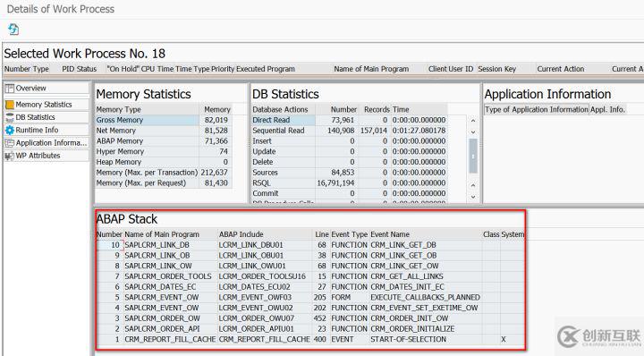Viewport: 644px width, 356px height.
Task: Click the lower scroll-down arrow in DB Statistics
Action: click(473, 197)
